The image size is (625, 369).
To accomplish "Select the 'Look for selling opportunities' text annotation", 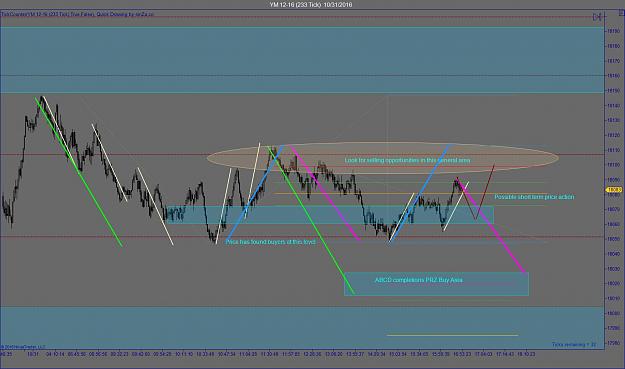I will point(407,160).
